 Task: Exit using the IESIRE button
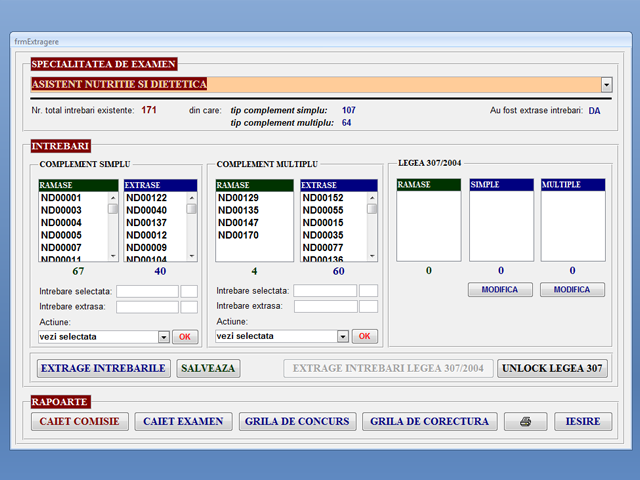(x=583, y=422)
